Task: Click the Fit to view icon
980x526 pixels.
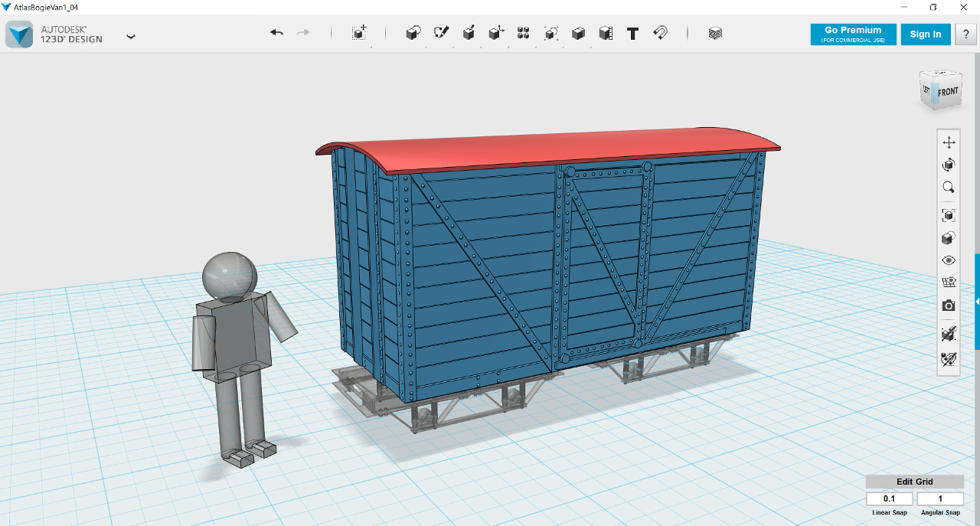Action: (x=949, y=215)
